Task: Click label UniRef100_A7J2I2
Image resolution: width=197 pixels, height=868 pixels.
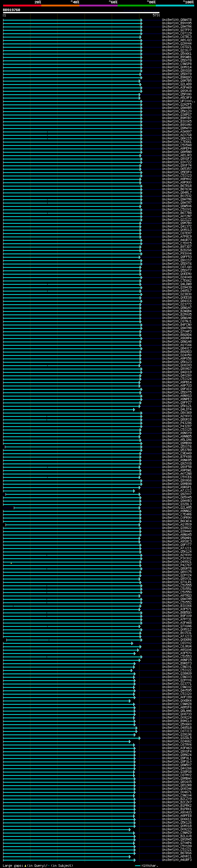Action: coord(177,490)
